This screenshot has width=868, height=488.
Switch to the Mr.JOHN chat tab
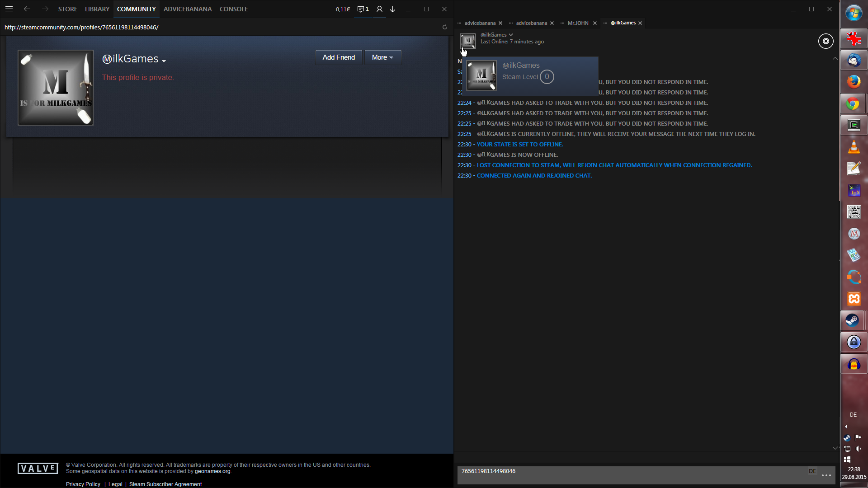tap(578, 23)
